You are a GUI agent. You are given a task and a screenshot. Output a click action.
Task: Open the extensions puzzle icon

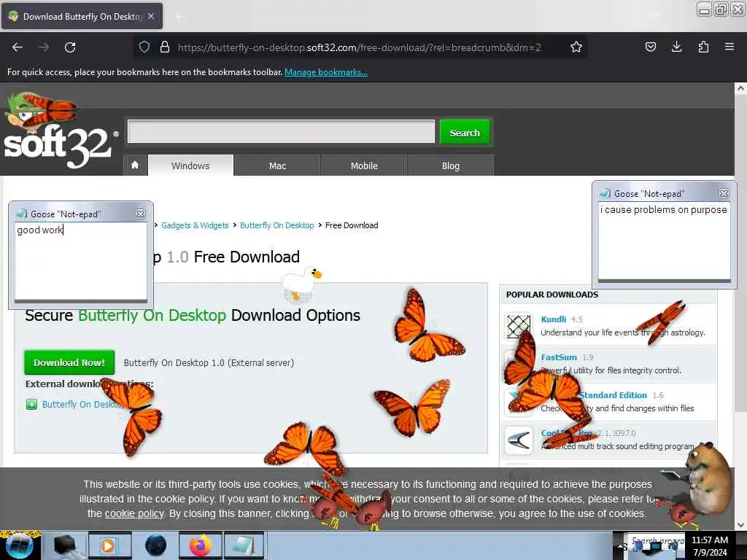pos(703,47)
